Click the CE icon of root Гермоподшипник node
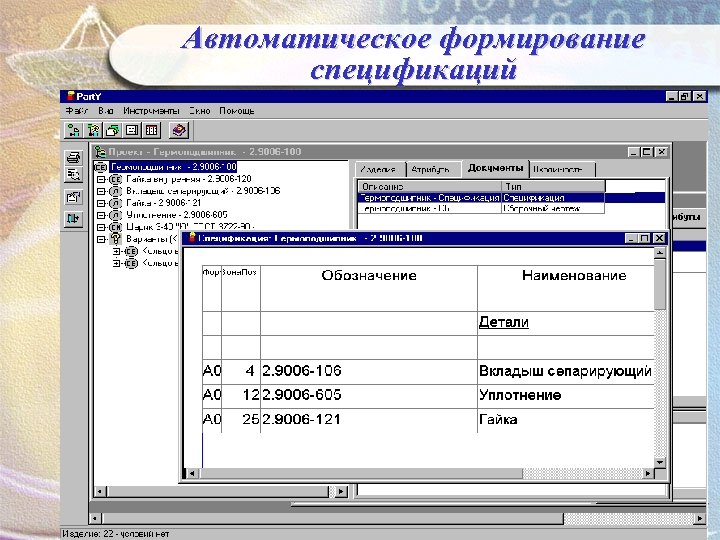The image size is (720, 540). 101,167
